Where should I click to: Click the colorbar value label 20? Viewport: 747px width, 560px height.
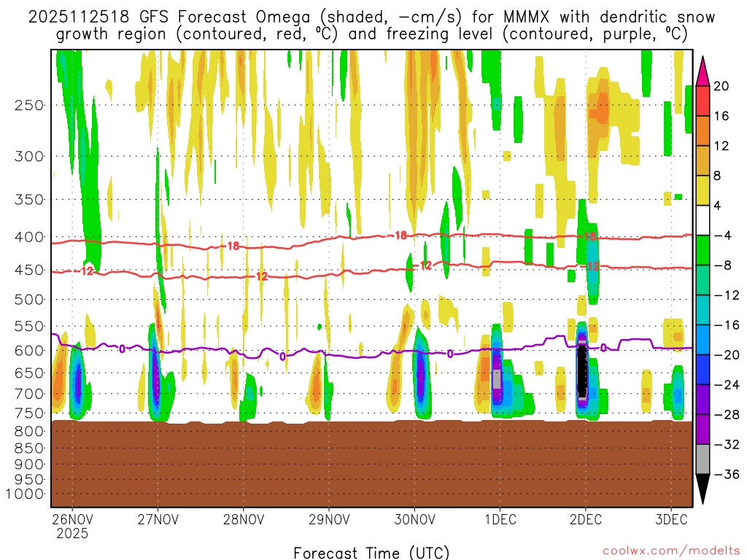coord(721,86)
